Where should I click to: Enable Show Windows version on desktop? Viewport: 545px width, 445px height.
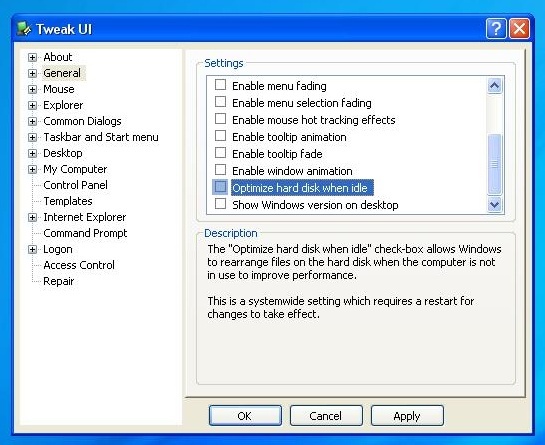pyautogui.click(x=220, y=204)
